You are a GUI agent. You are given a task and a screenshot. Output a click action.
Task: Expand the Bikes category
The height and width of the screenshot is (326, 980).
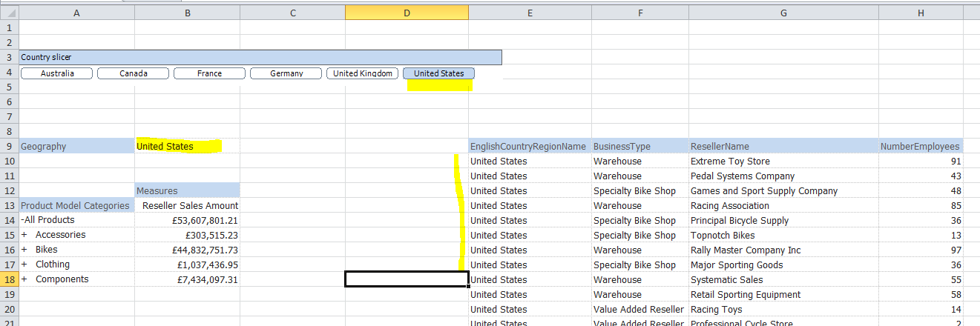point(24,250)
